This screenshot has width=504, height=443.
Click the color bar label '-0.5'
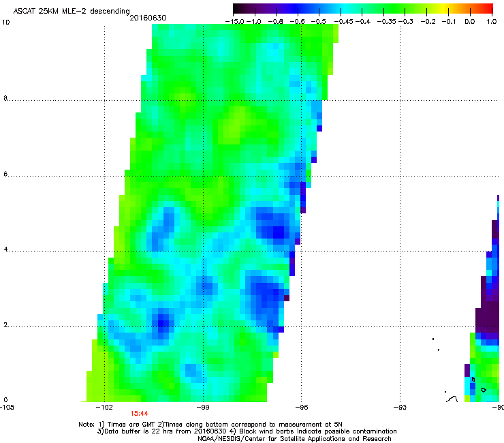click(319, 22)
